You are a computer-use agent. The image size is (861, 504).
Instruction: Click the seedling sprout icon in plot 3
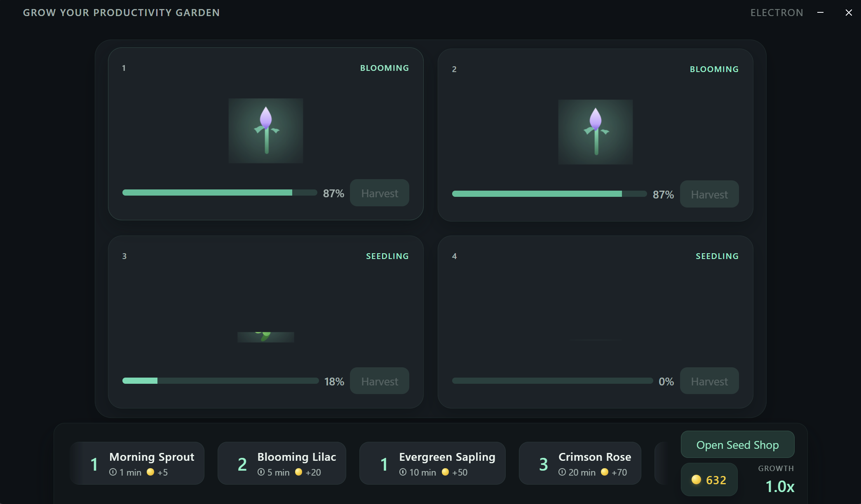tap(265, 336)
